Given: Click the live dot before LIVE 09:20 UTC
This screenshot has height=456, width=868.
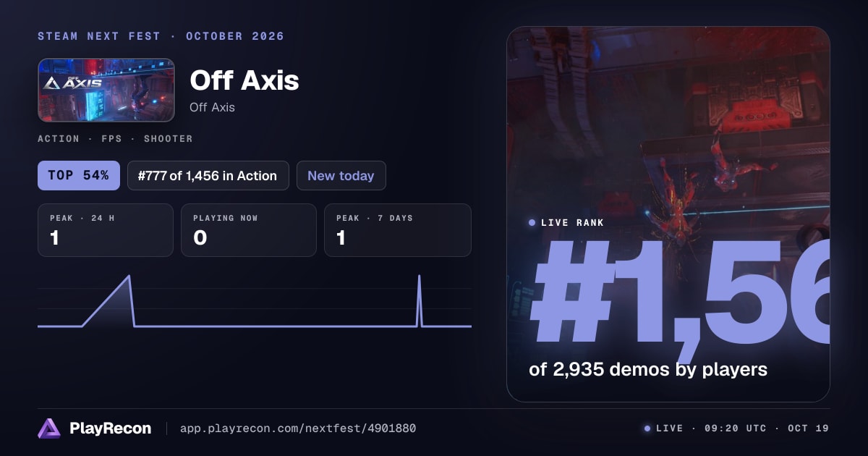Looking at the screenshot, I should click(647, 428).
